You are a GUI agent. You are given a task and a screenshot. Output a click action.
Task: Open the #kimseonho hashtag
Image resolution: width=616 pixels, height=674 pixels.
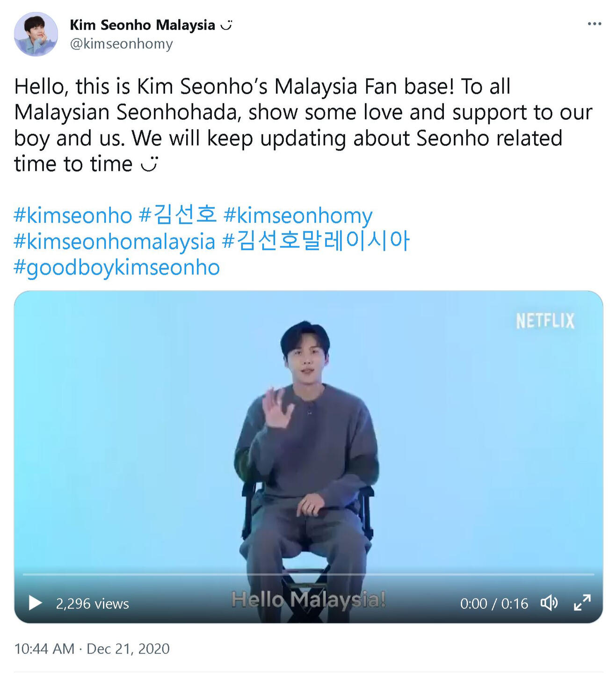(x=73, y=215)
